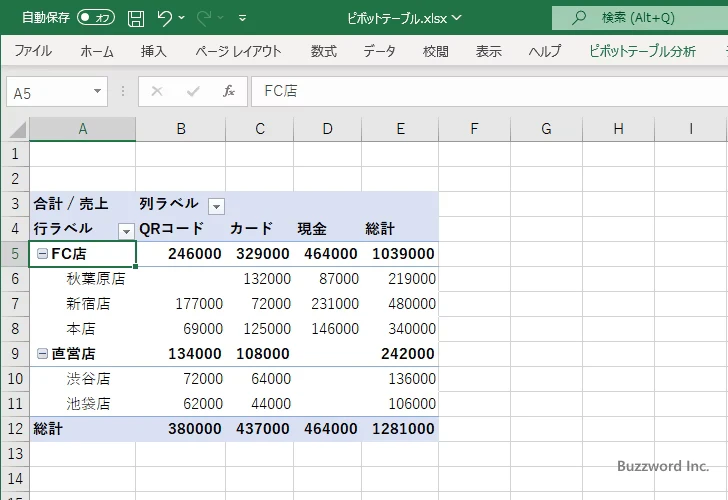Select column B header
The height and width of the screenshot is (500, 728).
click(181, 129)
